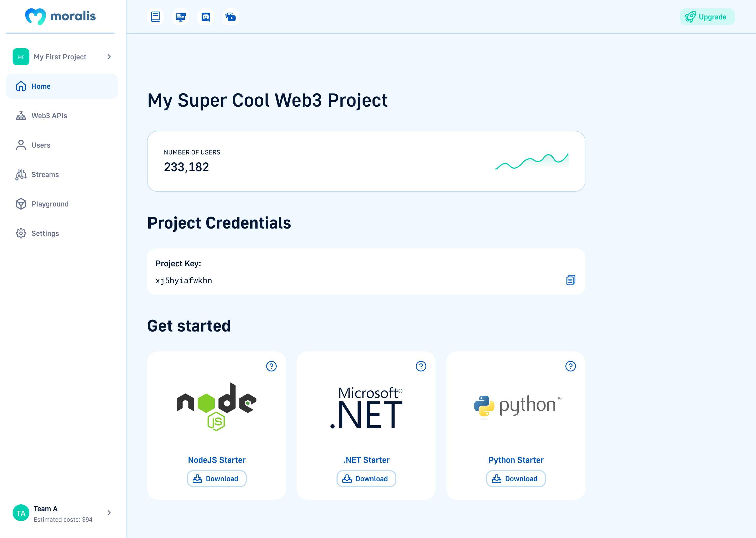Copy the project key using copy icon
The height and width of the screenshot is (538, 756).
(x=571, y=280)
